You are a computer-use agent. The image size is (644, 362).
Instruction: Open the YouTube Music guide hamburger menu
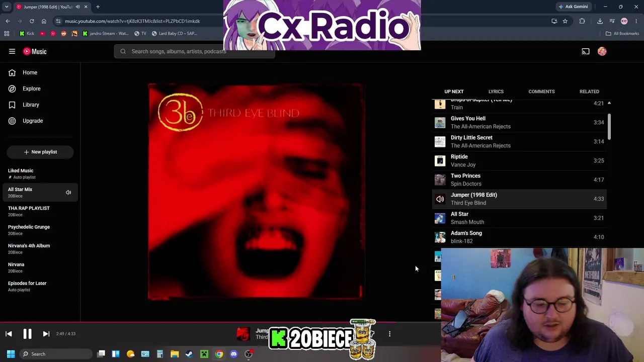tap(12, 51)
